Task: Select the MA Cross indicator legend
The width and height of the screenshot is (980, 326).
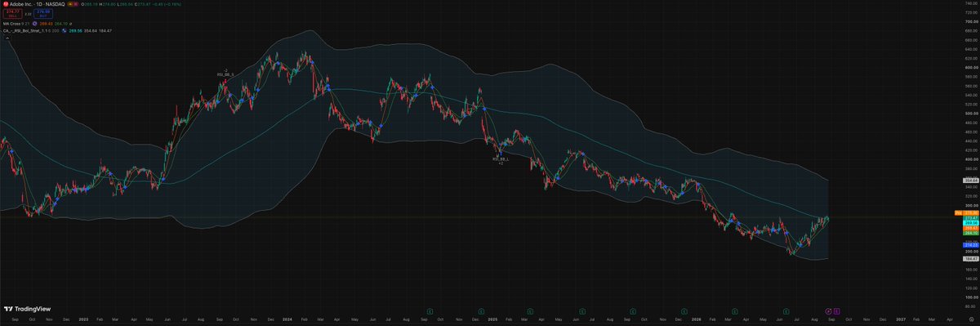Action: click(x=16, y=24)
